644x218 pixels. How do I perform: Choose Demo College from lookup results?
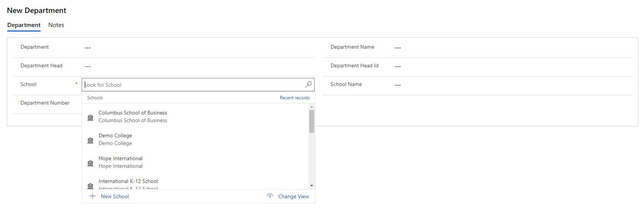click(196, 139)
